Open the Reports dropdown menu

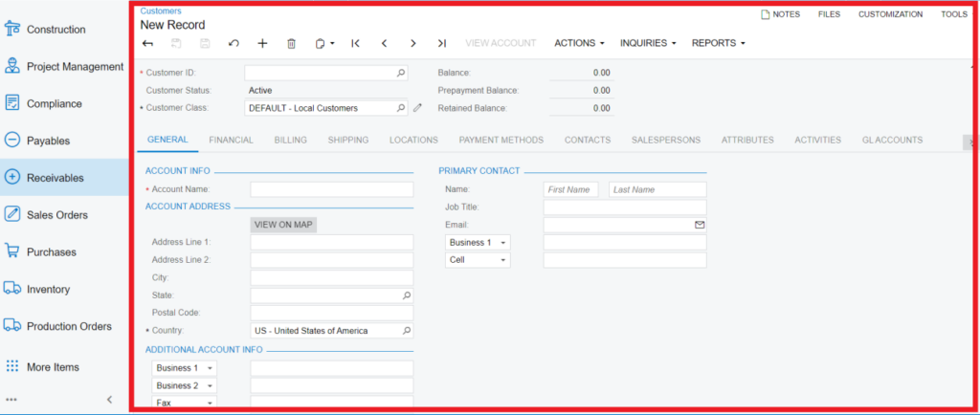718,43
